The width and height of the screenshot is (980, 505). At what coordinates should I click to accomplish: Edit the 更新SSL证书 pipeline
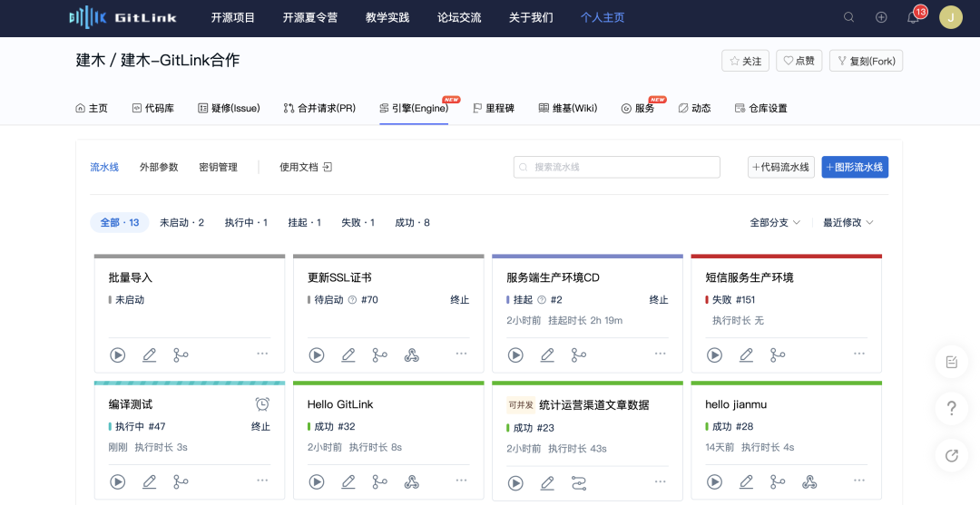[348, 355]
